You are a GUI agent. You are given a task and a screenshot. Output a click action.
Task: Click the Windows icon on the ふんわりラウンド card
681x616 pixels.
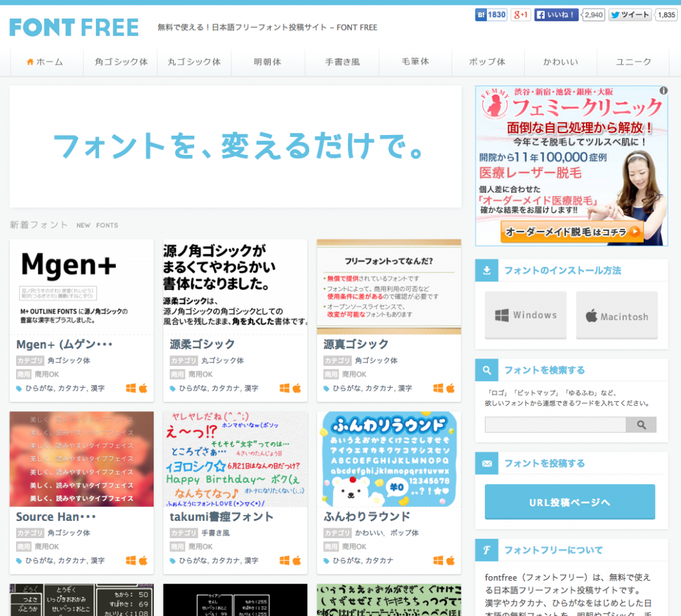(438, 560)
